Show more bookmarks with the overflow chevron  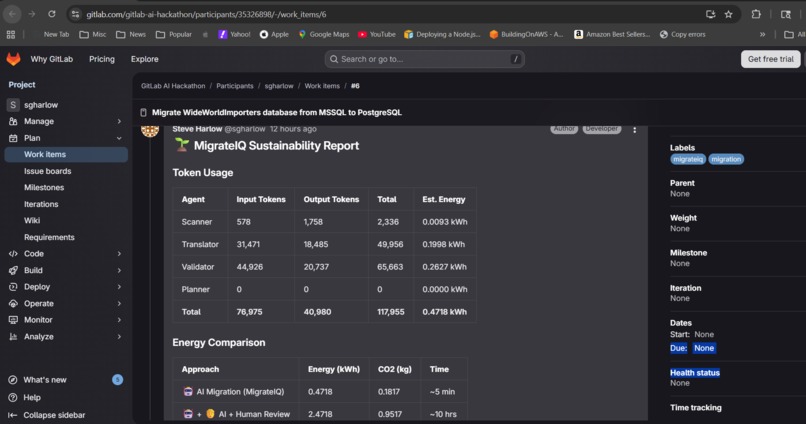(x=762, y=34)
